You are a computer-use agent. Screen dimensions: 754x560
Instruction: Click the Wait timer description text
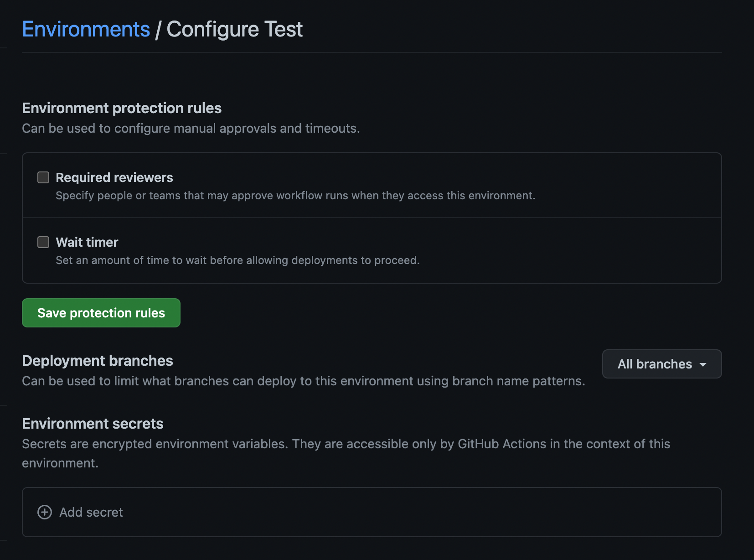coord(238,260)
